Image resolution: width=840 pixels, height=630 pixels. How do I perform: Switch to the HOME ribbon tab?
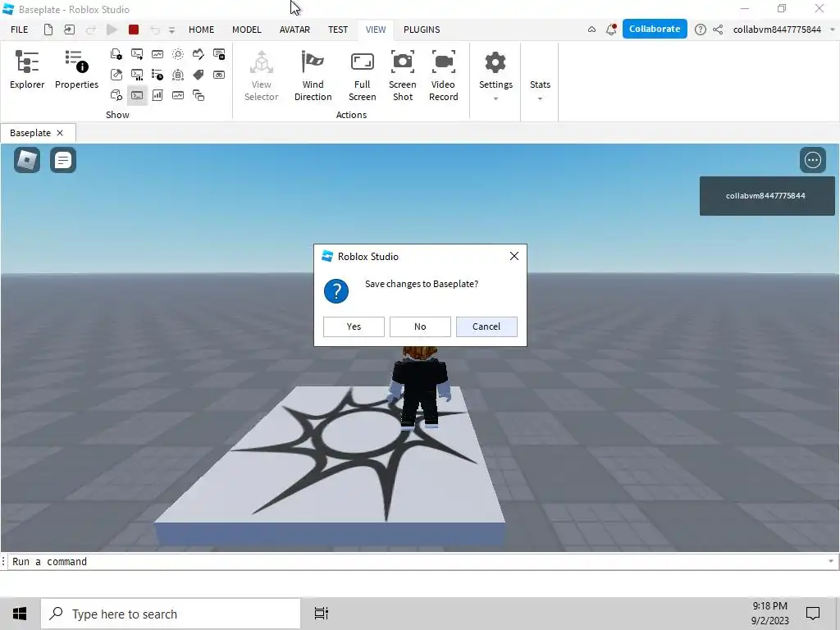[202, 30]
